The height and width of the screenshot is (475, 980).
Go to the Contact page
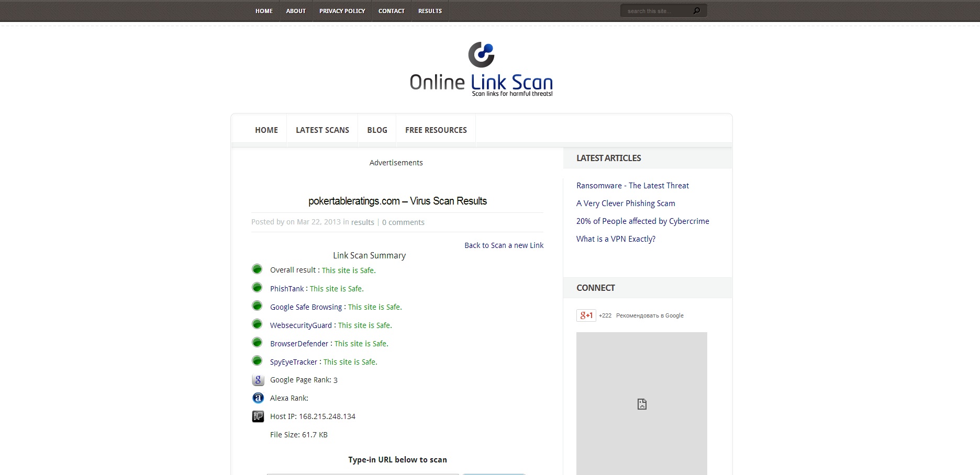(392, 11)
